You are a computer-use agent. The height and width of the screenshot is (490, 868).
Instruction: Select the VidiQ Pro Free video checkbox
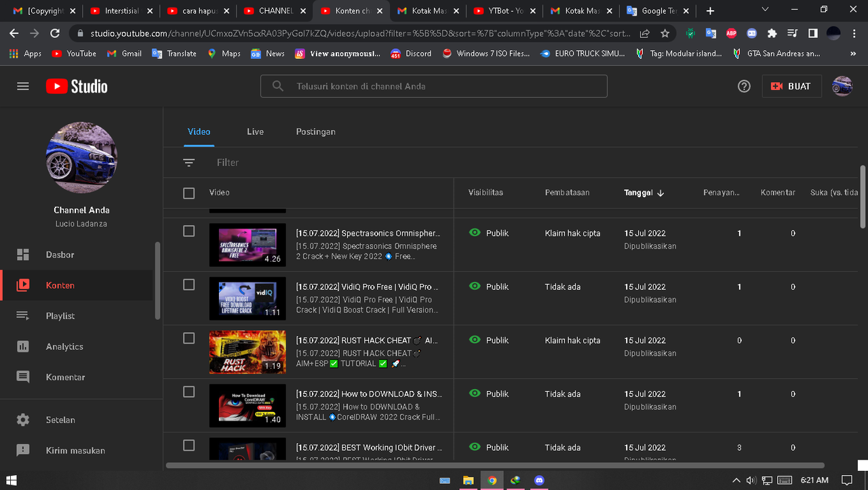(189, 285)
